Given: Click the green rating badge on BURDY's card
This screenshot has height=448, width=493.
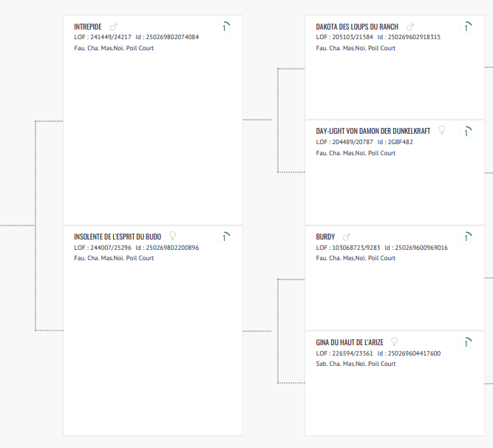Looking at the screenshot, I should click(466, 237).
